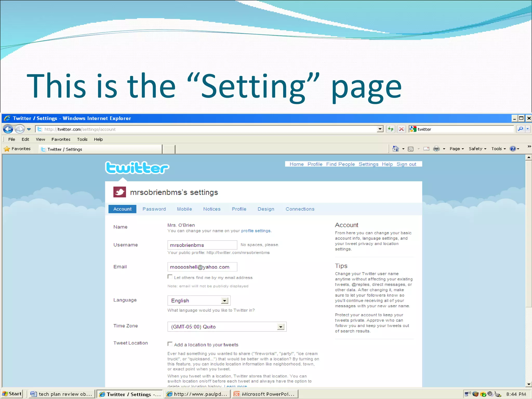This screenshot has height=399, width=532.
Task: Open Print options dropdown arrow
Action: (x=444, y=149)
